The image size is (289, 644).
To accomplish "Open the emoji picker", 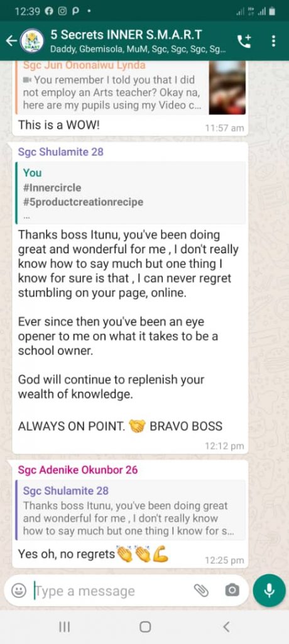I will click(18, 591).
